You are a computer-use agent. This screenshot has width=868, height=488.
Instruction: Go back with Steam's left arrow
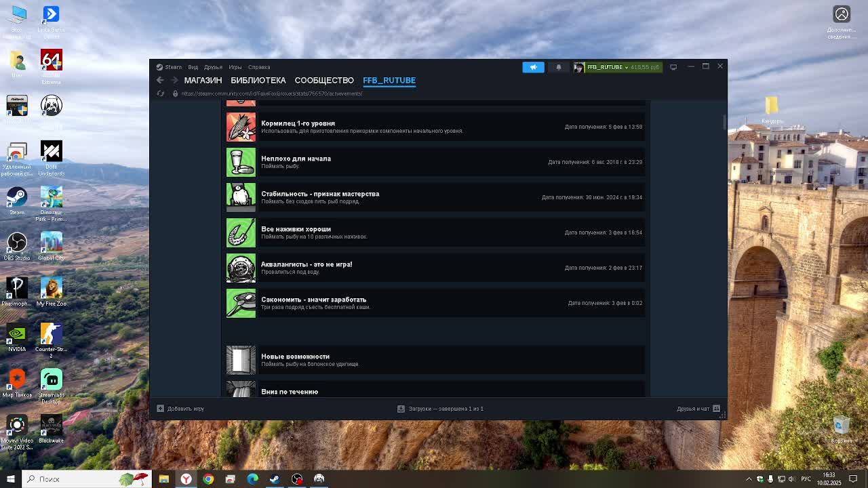coord(160,80)
